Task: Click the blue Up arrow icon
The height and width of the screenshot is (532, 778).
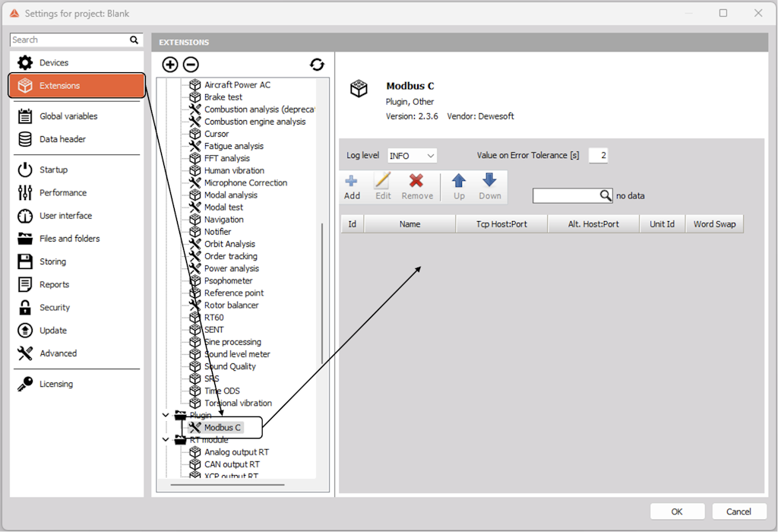Action: tap(459, 182)
